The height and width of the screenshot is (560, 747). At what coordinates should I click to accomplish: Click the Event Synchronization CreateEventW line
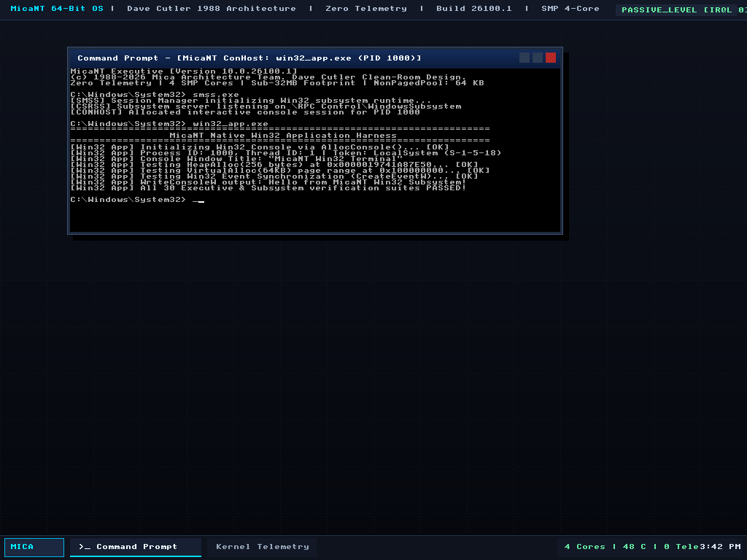274,176
